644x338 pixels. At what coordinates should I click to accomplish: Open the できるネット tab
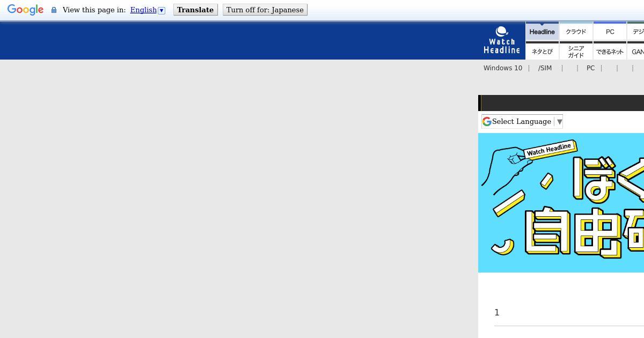610,51
